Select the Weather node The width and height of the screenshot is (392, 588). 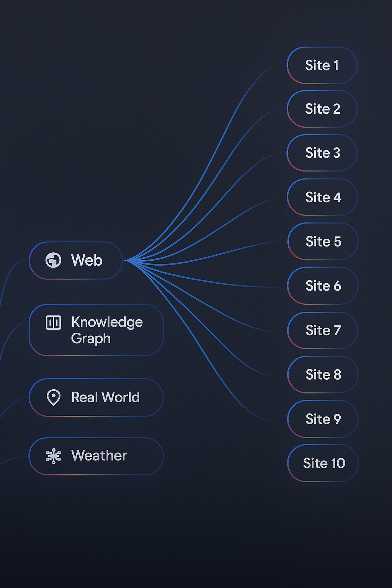(x=96, y=456)
